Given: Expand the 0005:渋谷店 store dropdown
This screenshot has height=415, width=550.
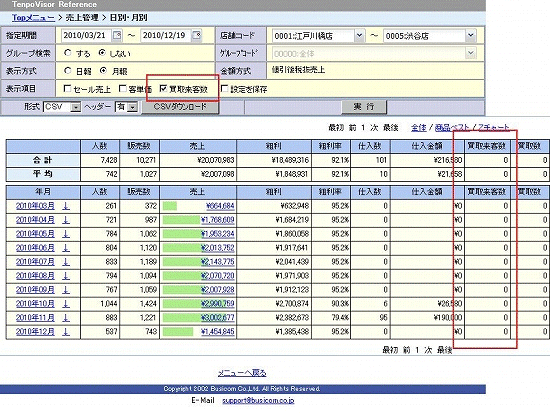Looking at the screenshot, I should click(x=470, y=35).
